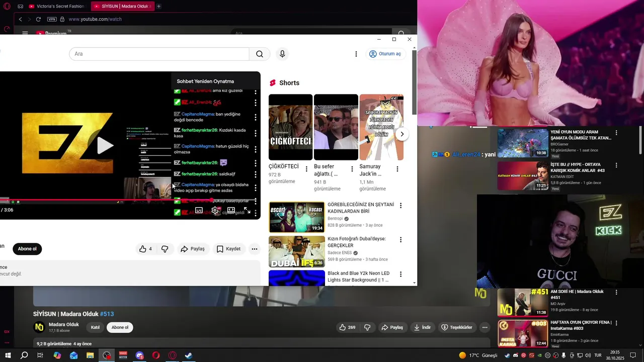
Task: Open YENİ OYUN MODU ARAM video thumbnail
Action: (523, 143)
